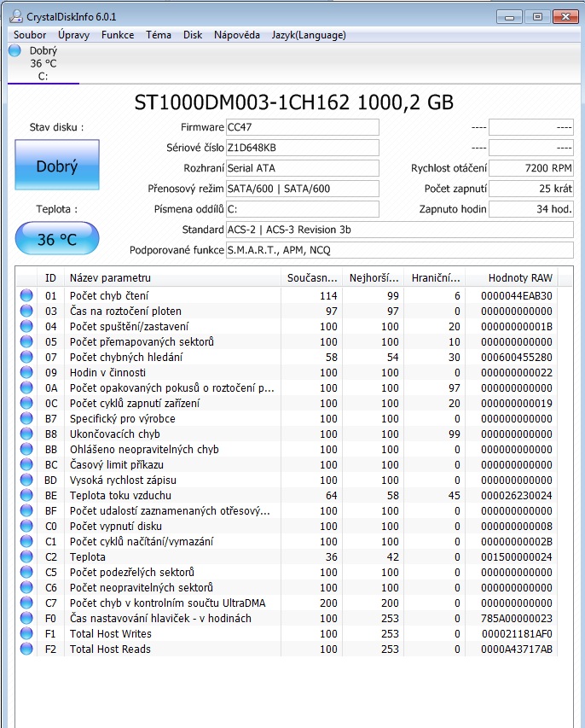
Task: Click status icon of row BE Teplota toku vzduchu
Action: pyautogui.click(x=26, y=495)
